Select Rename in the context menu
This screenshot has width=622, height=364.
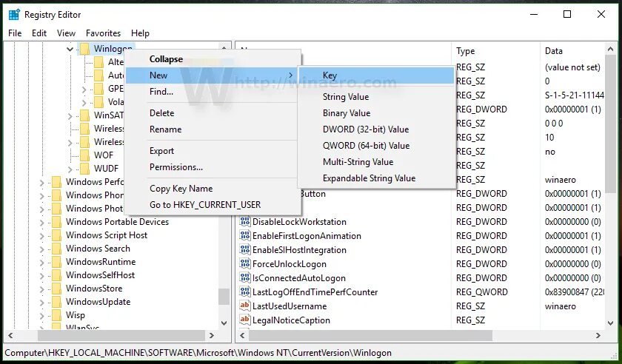coord(213,129)
